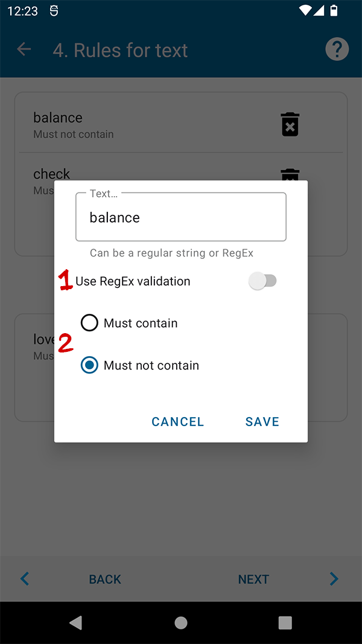Enable the Use RegEx validation switch

[263, 281]
